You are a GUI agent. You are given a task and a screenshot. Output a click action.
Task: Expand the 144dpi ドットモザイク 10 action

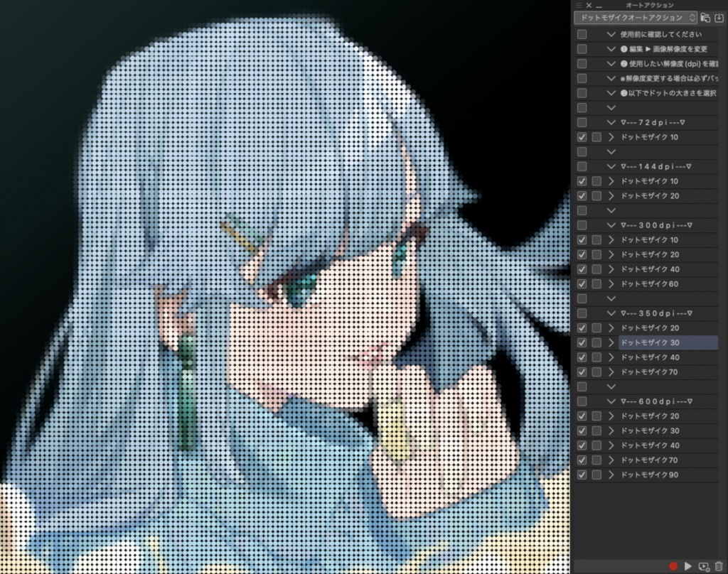click(611, 181)
